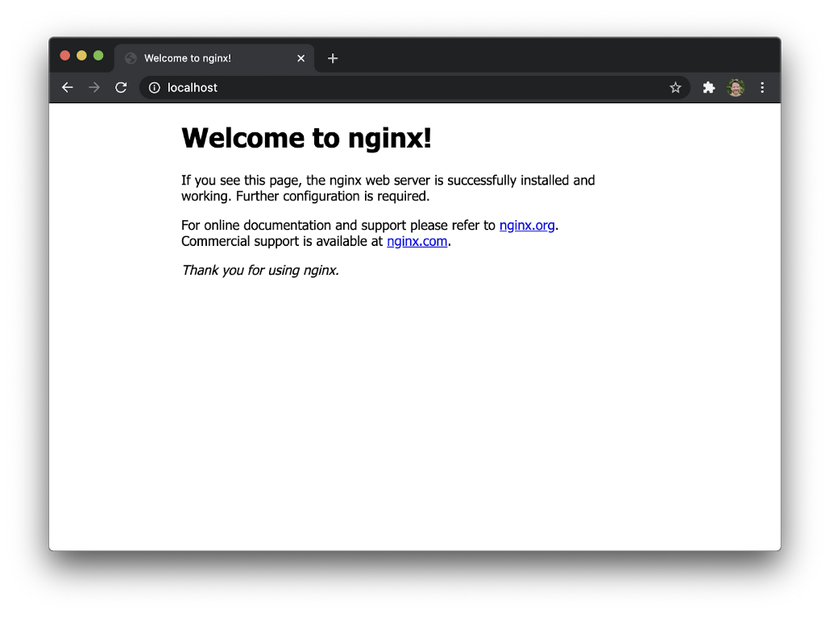825x619 pixels.
Task: Click the forward navigation arrow
Action: click(x=93, y=87)
